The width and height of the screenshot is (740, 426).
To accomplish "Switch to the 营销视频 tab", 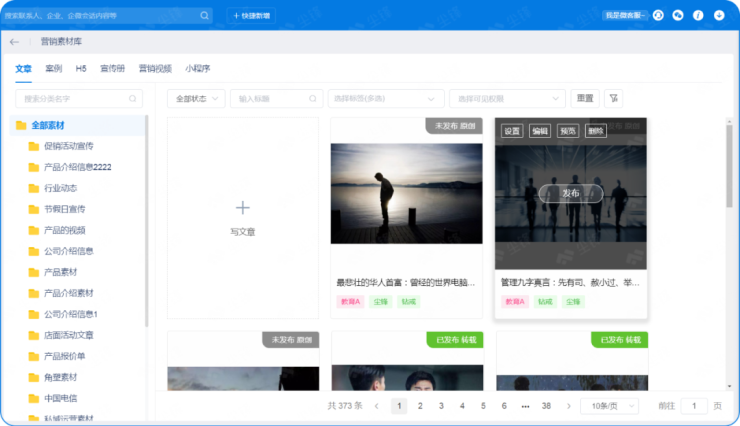I will (x=153, y=68).
